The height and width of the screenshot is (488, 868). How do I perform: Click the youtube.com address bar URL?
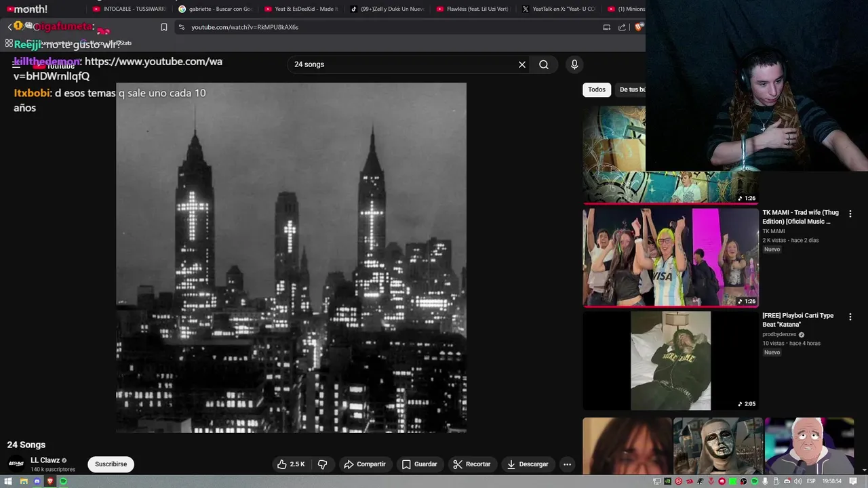click(x=245, y=27)
